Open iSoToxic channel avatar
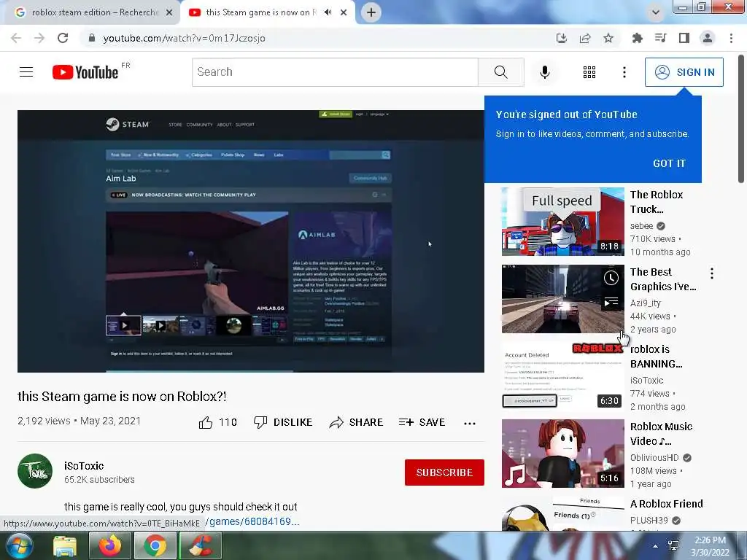 35,471
